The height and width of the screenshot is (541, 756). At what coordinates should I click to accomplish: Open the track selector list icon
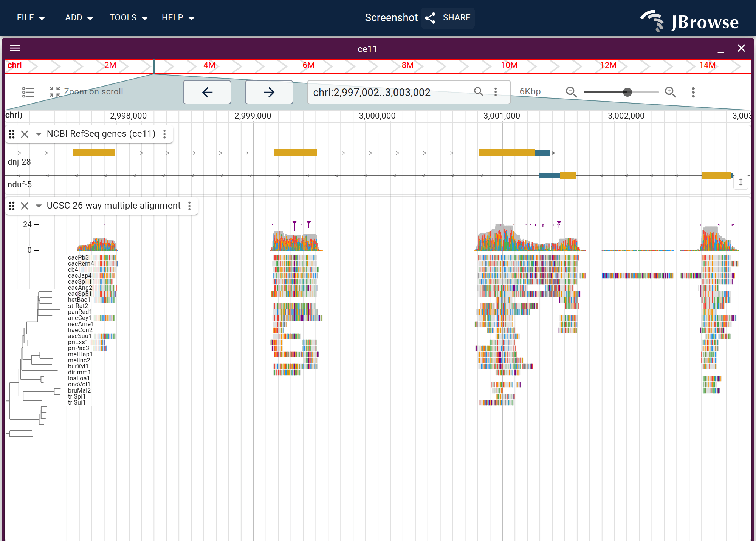click(28, 92)
